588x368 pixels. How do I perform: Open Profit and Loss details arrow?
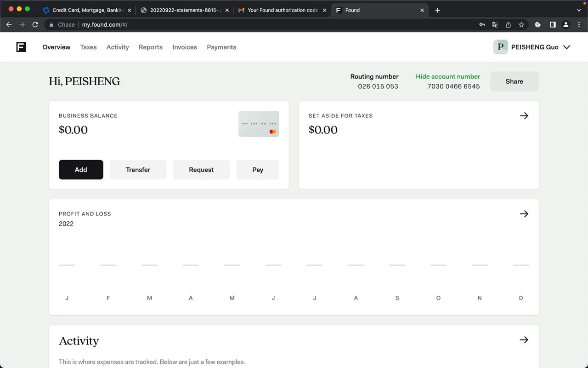524,214
